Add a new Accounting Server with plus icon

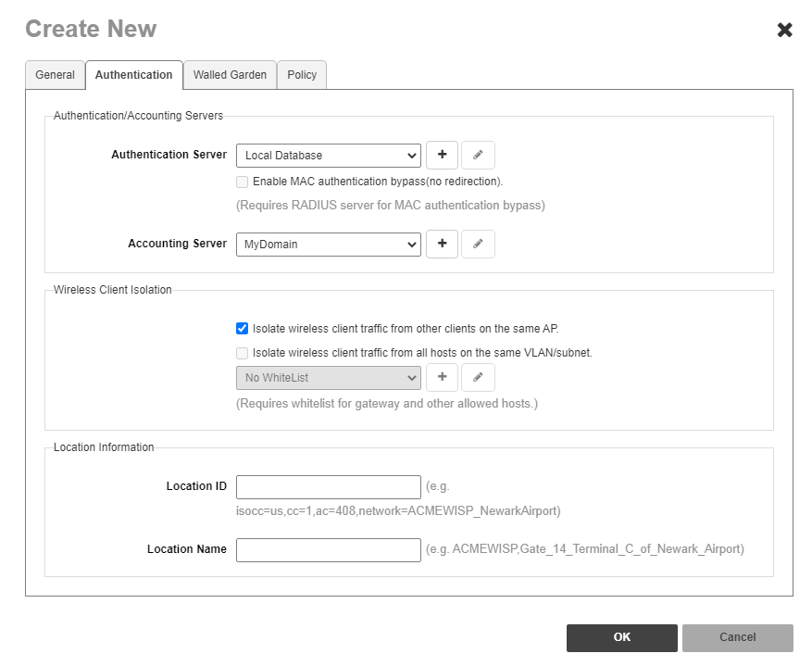pos(442,244)
